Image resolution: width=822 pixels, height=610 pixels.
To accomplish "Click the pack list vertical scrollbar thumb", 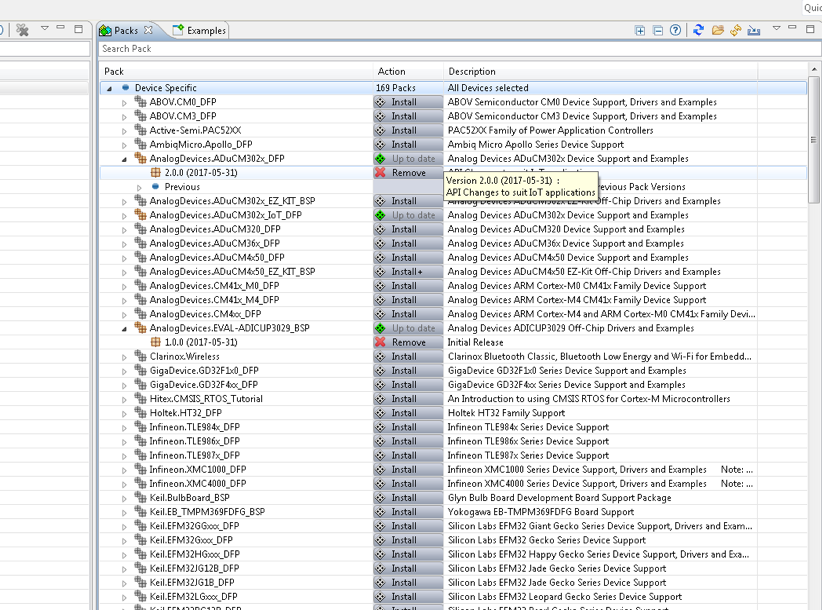I will pos(814,139).
